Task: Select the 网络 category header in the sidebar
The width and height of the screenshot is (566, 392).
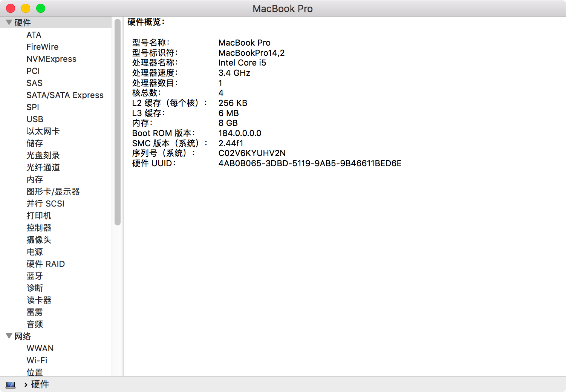Action: click(23, 336)
